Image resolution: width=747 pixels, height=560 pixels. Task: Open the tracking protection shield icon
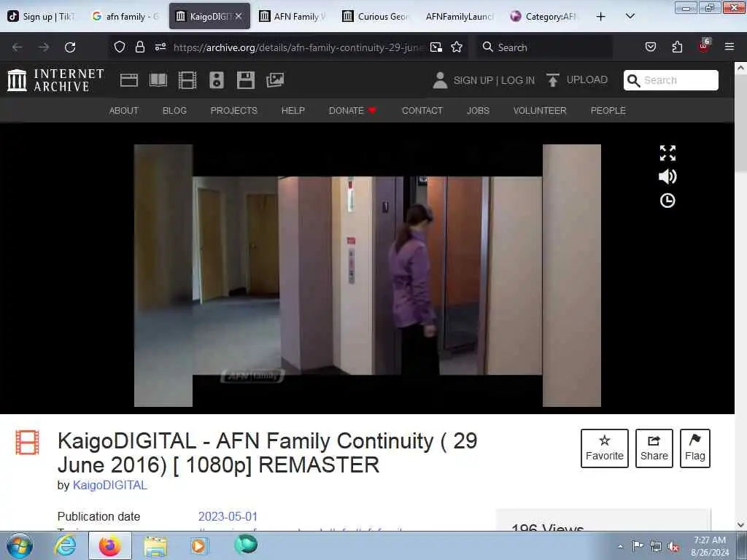point(120,47)
